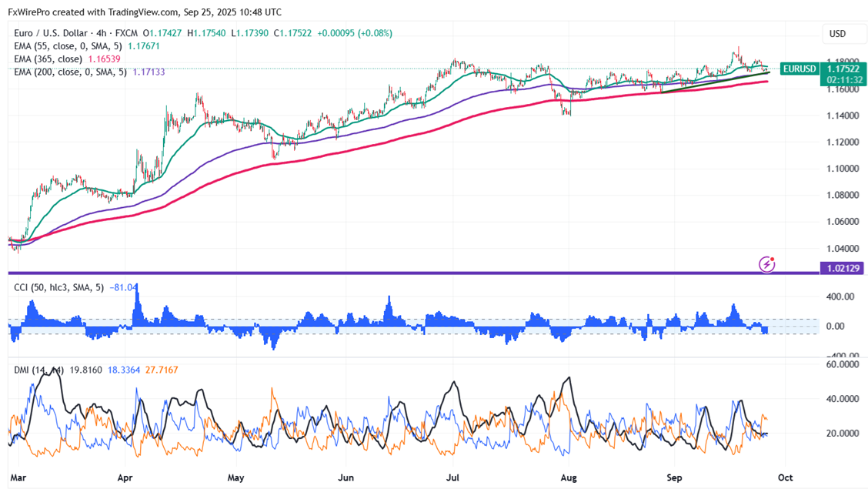This screenshot has height=489, width=868.
Task: Select the EMA (200, close, 0, SMA, 5) legend
Action: 70,72
